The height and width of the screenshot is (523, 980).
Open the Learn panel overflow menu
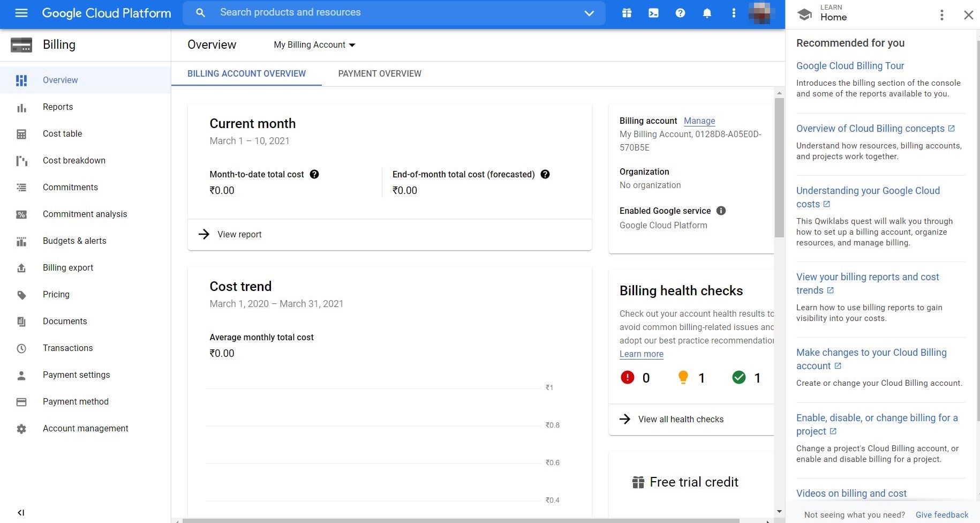coord(941,15)
